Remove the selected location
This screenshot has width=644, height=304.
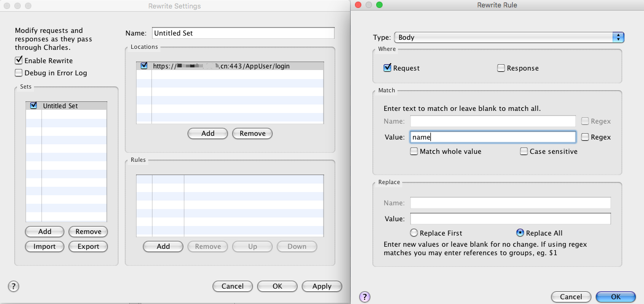[x=252, y=133]
